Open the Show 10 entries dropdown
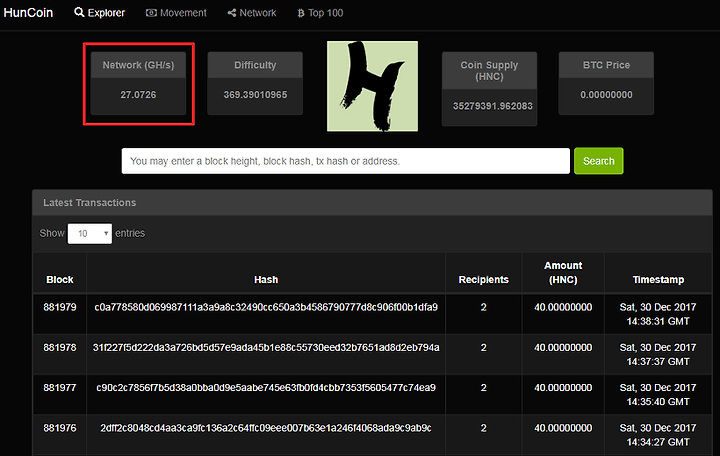The width and height of the screenshot is (720, 456). coord(90,233)
